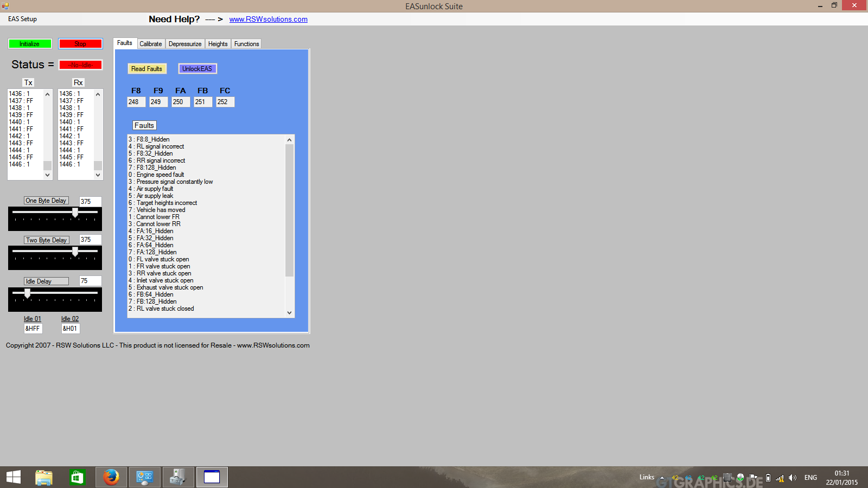The image size is (868, 488).
Task: Open File Explorer from the taskbar
Action: coord(44,477)
